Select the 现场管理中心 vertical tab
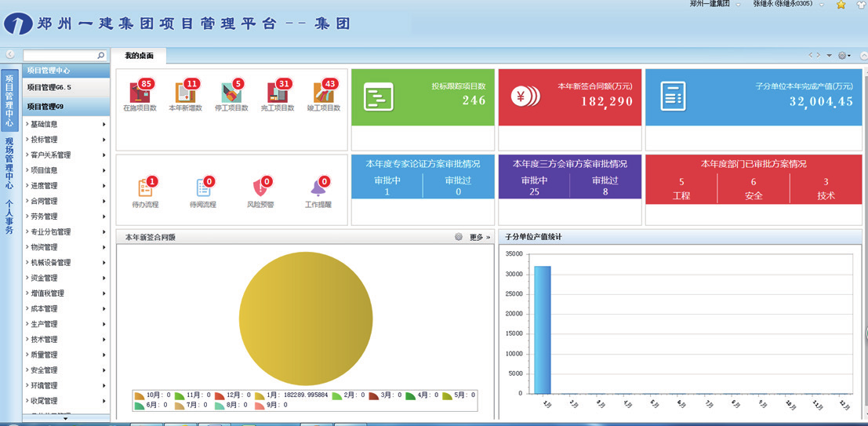The image size is (868, 426). (x=9, y=162)
